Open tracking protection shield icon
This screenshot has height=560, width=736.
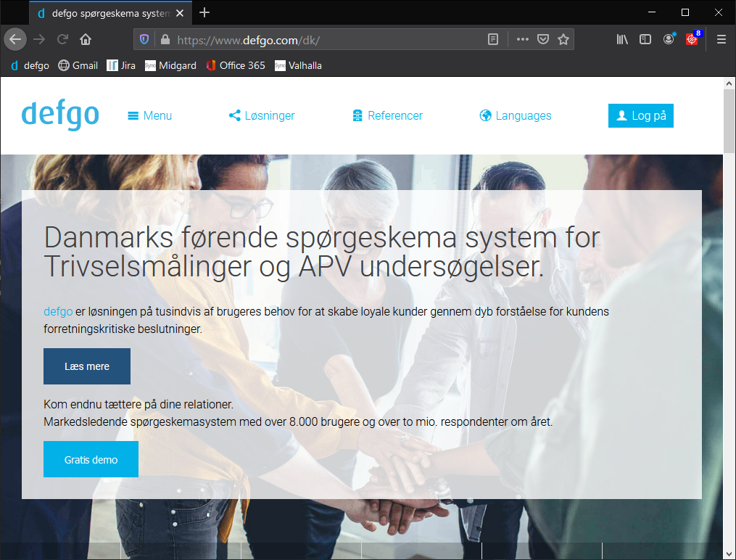click(144, 39)
